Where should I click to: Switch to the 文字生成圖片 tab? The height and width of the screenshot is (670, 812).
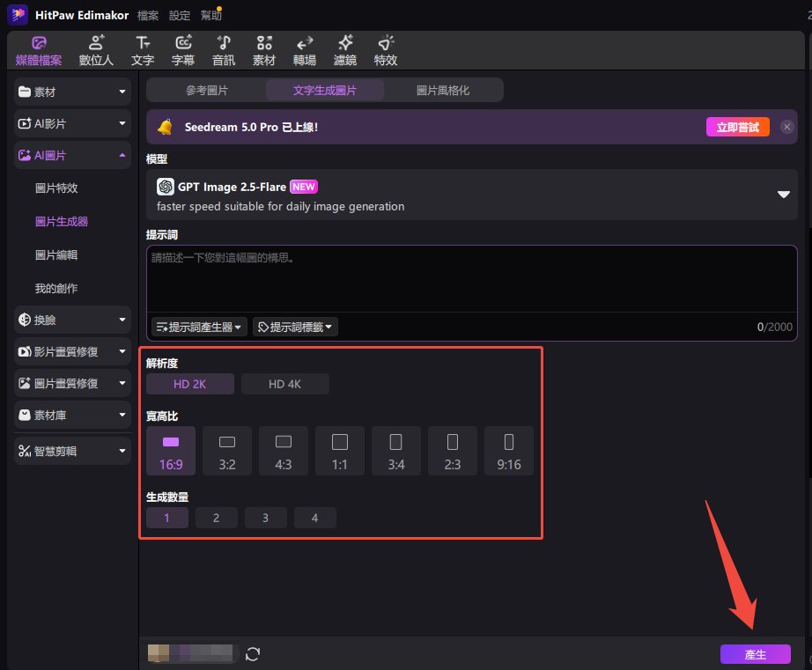[x=325, y=91]
